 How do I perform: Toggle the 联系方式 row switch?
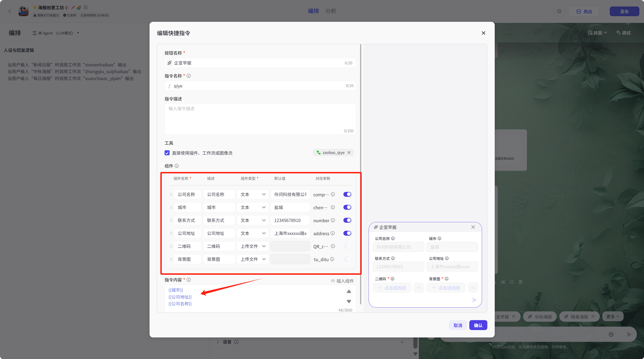(347, 220)
